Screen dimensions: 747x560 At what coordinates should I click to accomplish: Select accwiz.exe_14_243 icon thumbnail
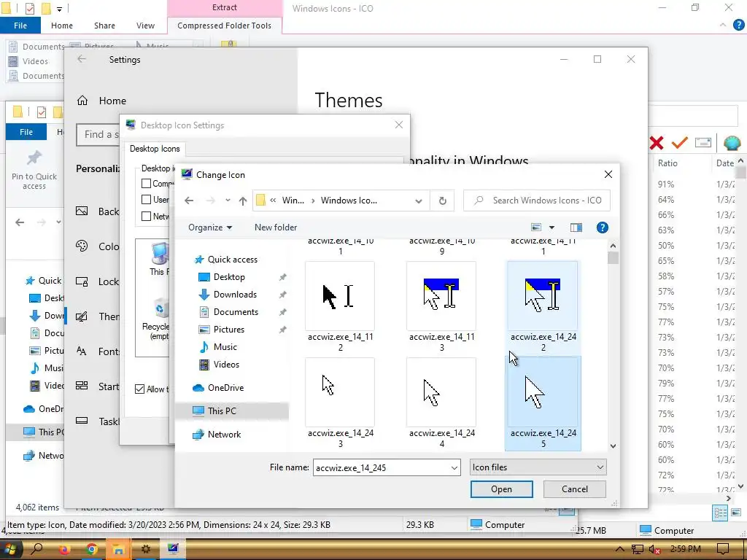tap(340, 392)
